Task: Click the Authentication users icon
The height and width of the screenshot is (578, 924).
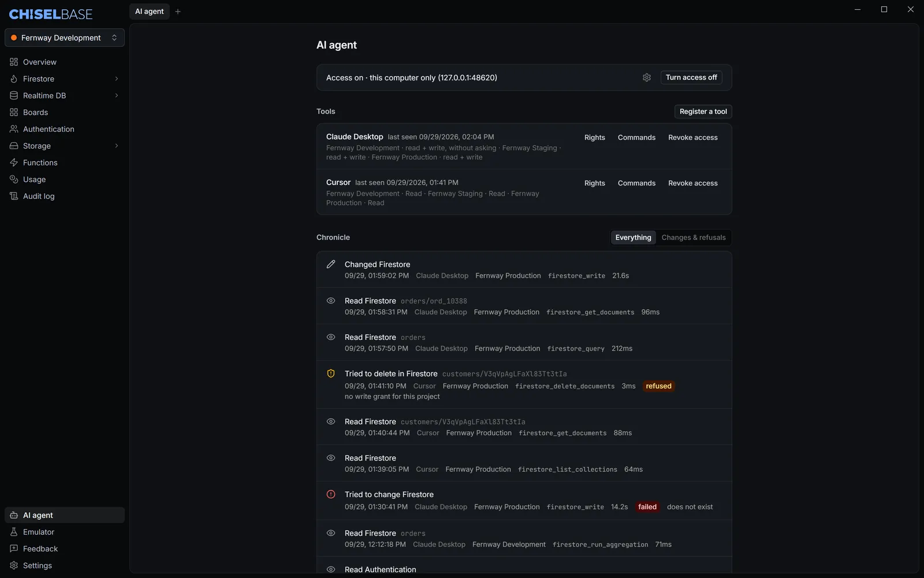Action: coord(14,129)
